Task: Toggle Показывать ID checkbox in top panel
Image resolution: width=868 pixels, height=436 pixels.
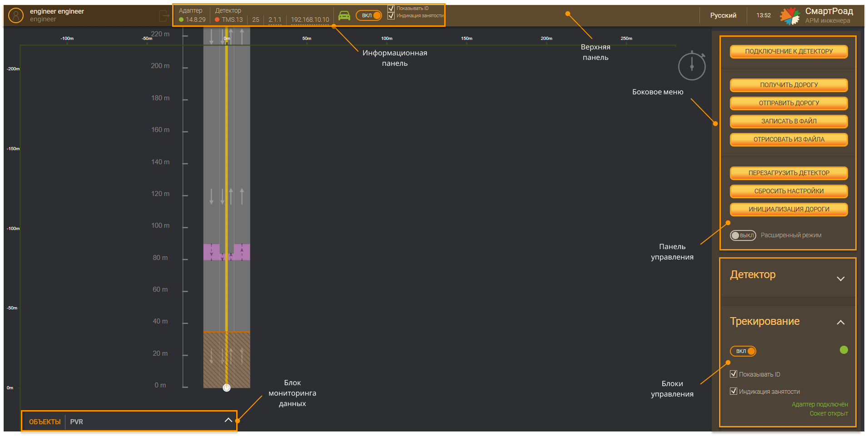Action: click(x=391, y=8)
